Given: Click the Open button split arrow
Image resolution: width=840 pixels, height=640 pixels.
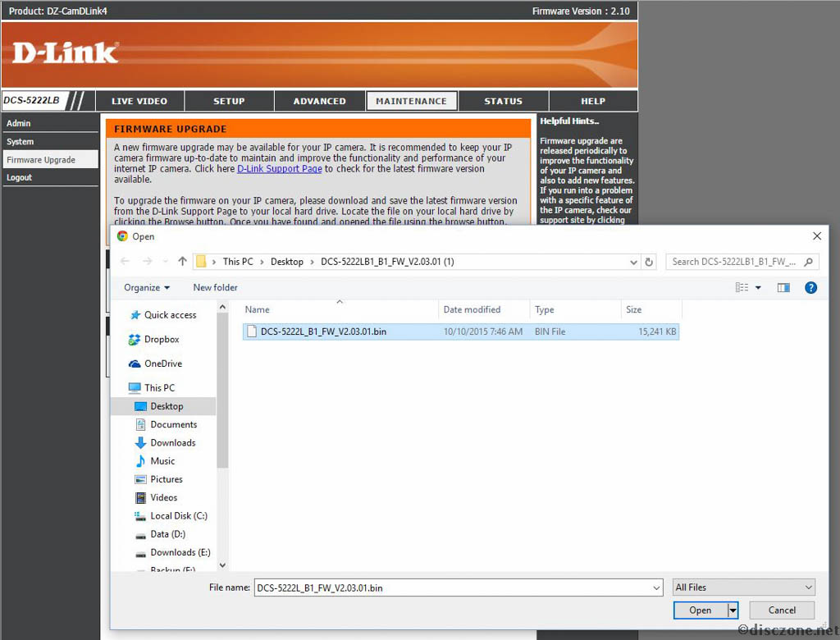Looking at the screenshot, I should [x=733, y=610].
